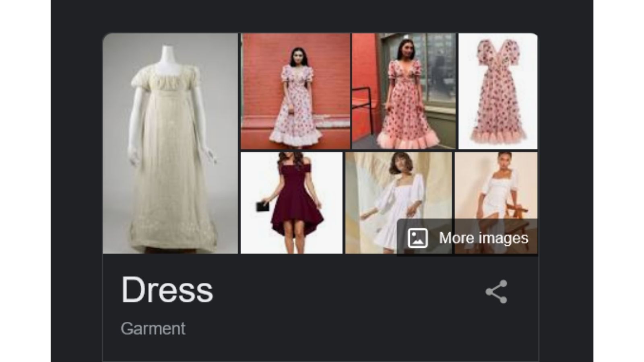Open the pink floral dress product image
The image size is (644, 362).
[498, 91]
